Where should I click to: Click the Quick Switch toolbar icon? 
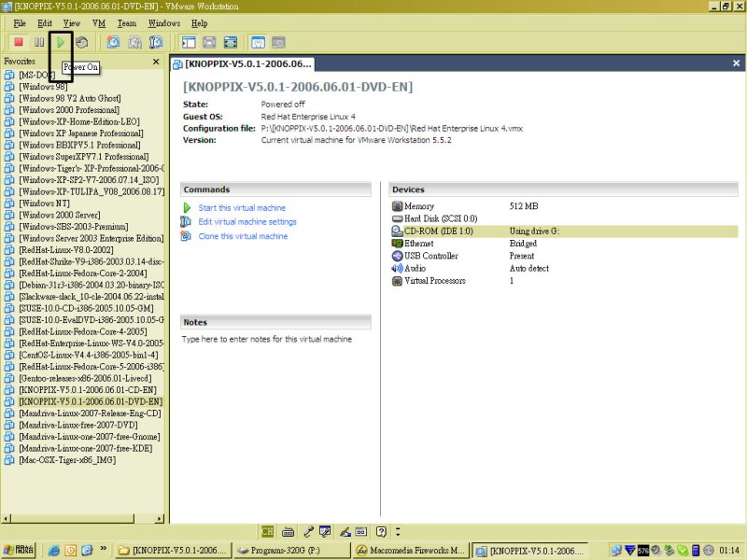209,42
